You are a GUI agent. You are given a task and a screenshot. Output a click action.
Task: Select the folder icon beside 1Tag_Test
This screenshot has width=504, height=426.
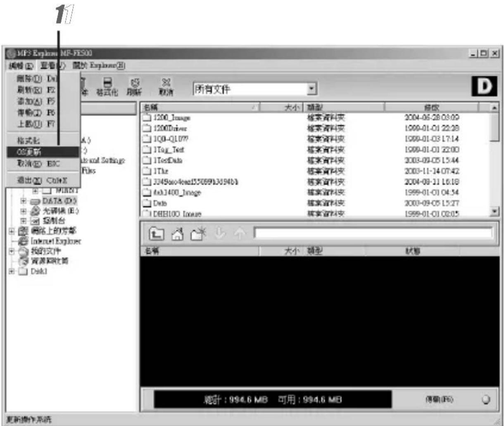(x=147, y=150)
